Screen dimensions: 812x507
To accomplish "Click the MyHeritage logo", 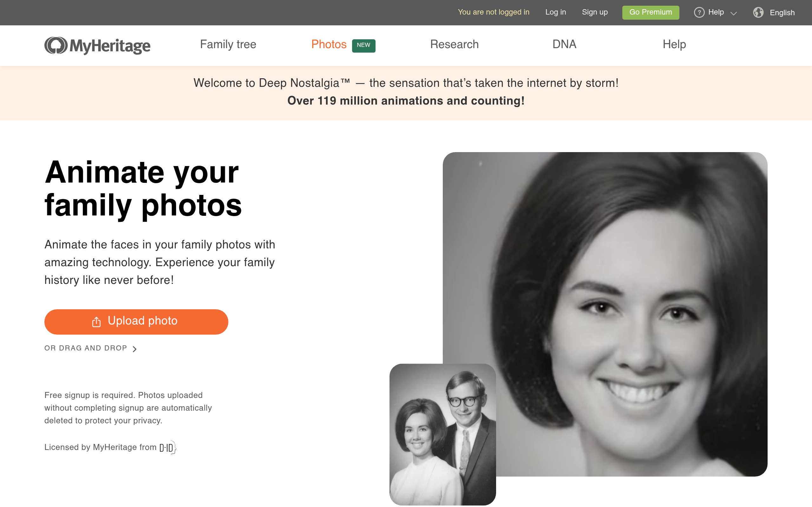I will pyautogui.click(x=97, y=45).
